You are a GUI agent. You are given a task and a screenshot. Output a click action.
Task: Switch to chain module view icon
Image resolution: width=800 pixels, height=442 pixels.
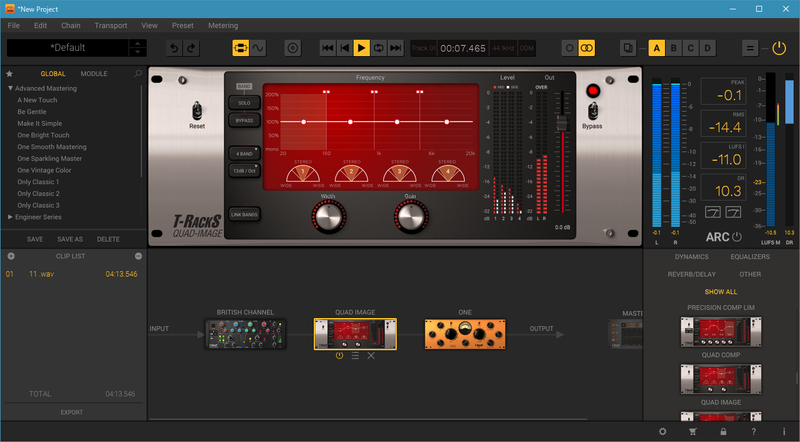[241, 48]
